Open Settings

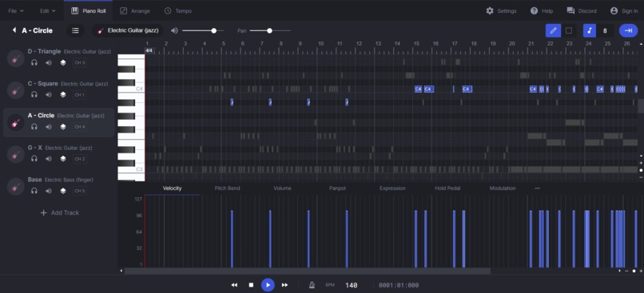click(501, 11)
